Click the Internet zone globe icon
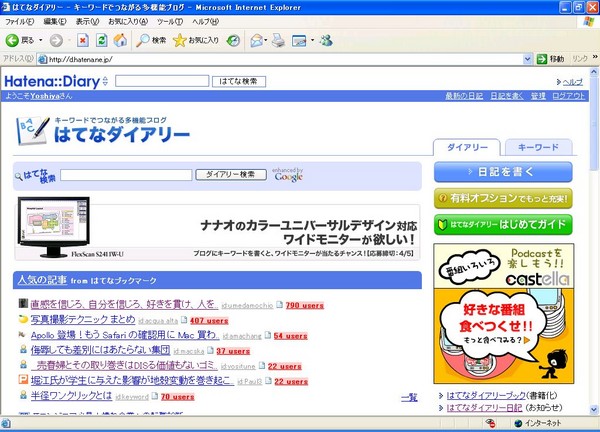 518,423
